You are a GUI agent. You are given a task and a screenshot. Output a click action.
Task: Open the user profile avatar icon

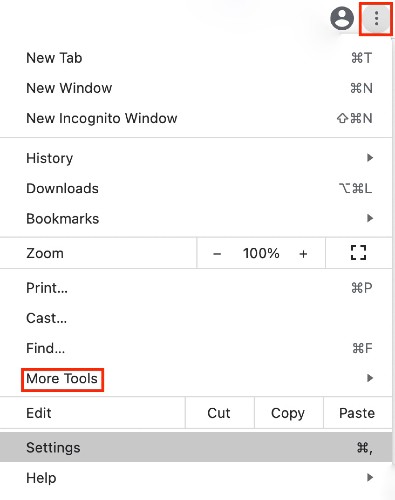(342, 19)
